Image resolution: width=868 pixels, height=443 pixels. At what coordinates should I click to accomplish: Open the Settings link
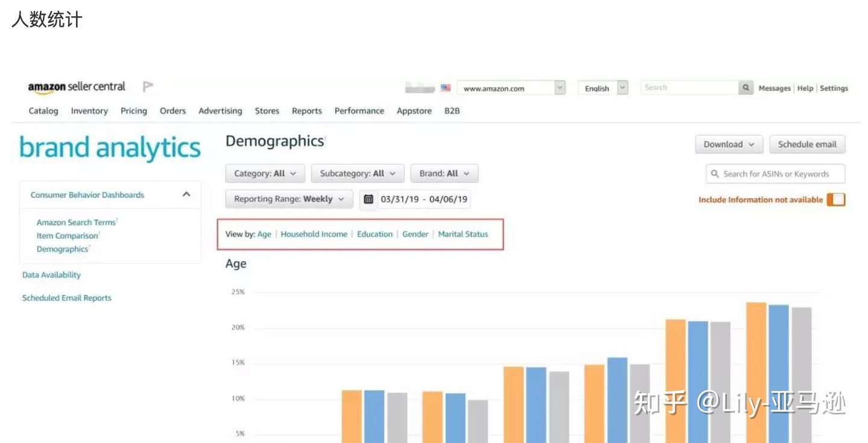click(x=834, y=88)
